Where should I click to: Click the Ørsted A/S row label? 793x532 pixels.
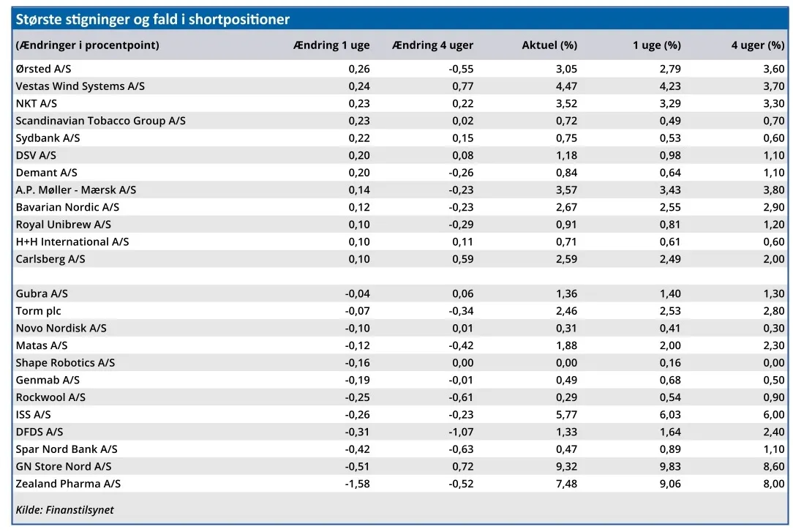pos(44,69)
